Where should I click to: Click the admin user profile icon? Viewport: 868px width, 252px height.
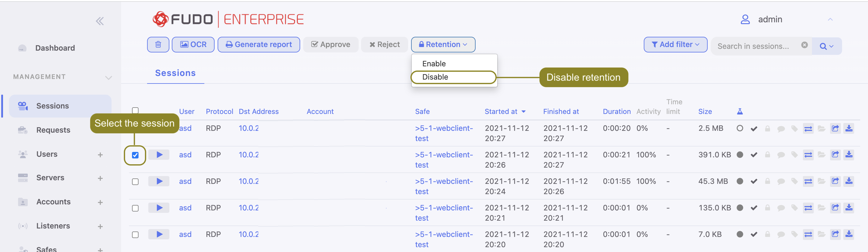coord(745,20)
